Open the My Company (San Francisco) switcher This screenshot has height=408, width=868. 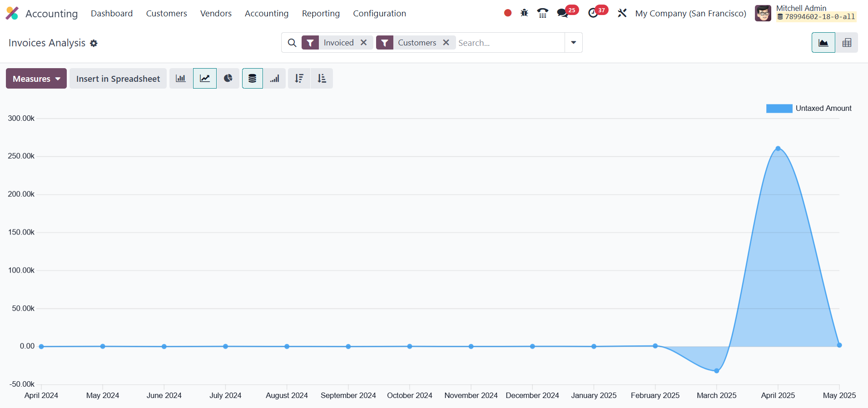coord(690,13)
